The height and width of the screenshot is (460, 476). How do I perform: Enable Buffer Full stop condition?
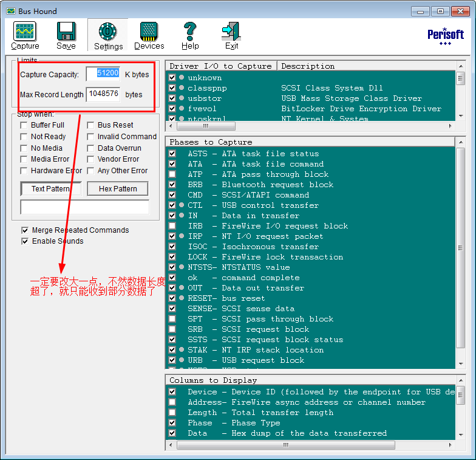point(24,125)
